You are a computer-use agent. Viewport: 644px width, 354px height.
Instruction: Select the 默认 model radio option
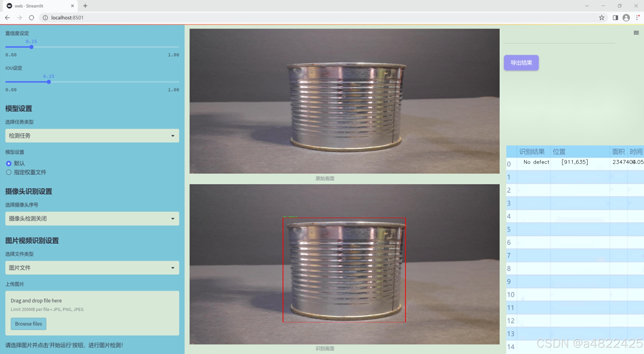[9, 163]
